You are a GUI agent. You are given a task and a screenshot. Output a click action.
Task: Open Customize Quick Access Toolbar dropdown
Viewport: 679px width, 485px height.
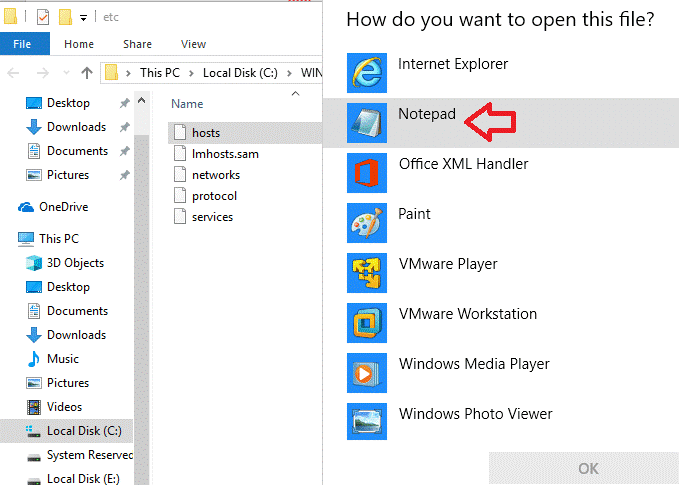tap(84, 18)
